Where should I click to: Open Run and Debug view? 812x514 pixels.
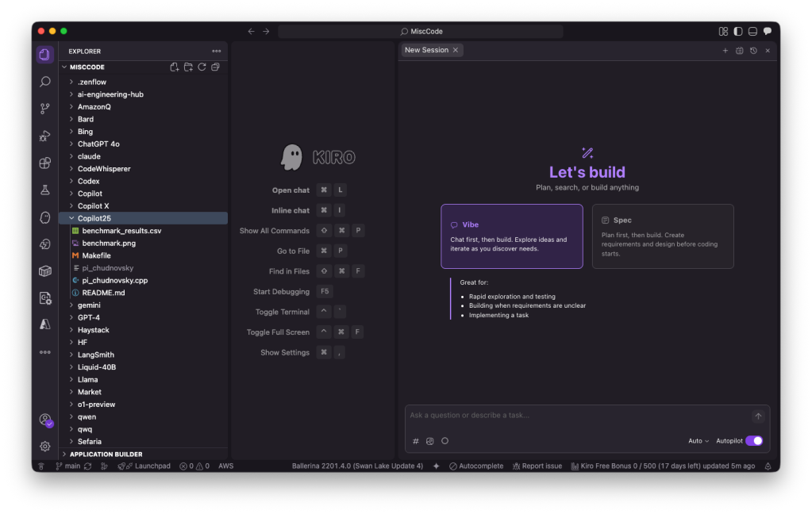pos(45,136)
